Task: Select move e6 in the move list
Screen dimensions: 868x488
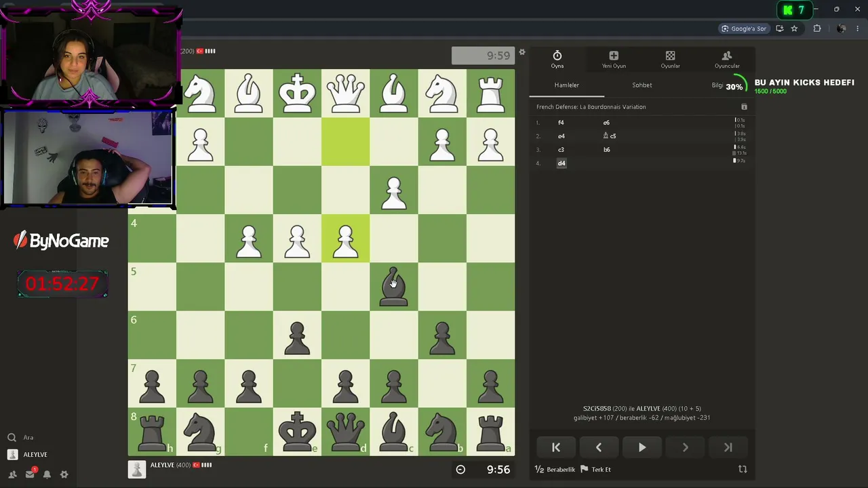Action: point(606,123)
